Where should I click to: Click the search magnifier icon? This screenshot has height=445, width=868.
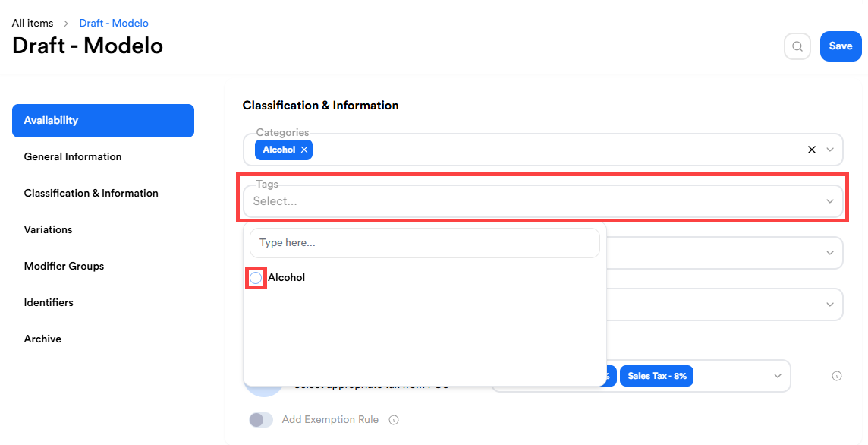coord(797,46)
